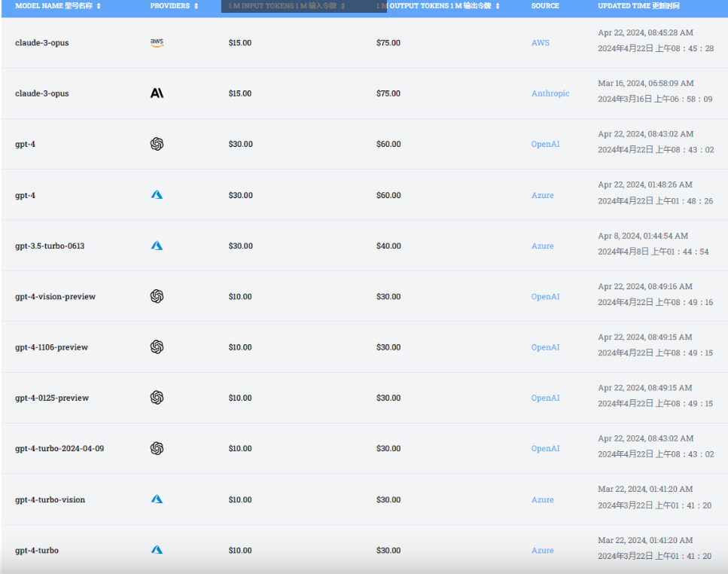Follow the Azure source link for gpt-3.5-turbo-0613
The image size is (728, 574).
tap(542, 246)
